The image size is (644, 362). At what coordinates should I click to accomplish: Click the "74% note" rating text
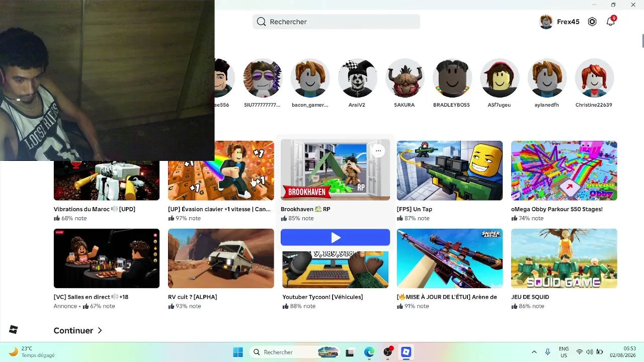coord(531,218)
